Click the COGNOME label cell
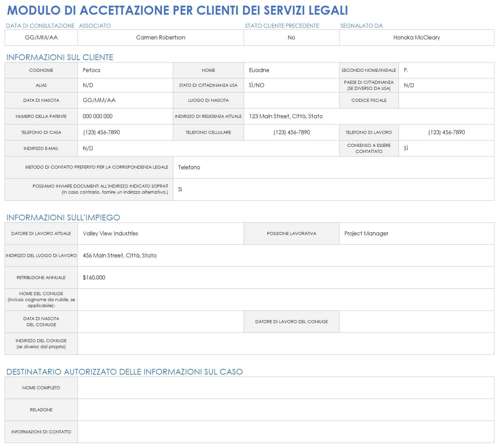The height and width of the screenshot is (448, 500). [41, 70]
